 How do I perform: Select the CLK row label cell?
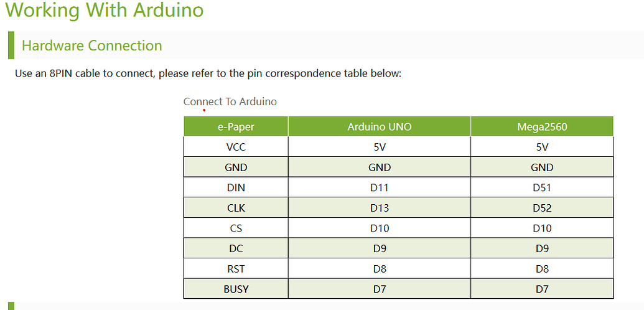[236, 208]
